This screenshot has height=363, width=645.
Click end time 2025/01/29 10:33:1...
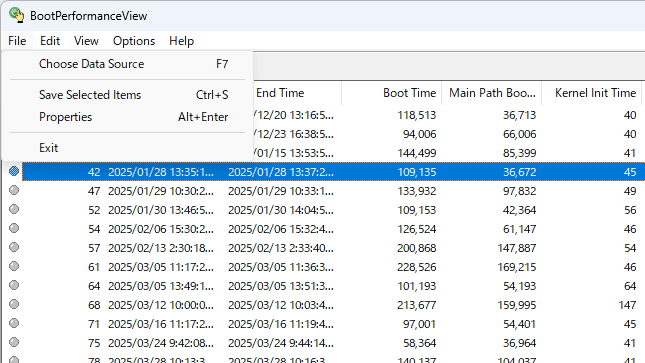tap(281, 191)
